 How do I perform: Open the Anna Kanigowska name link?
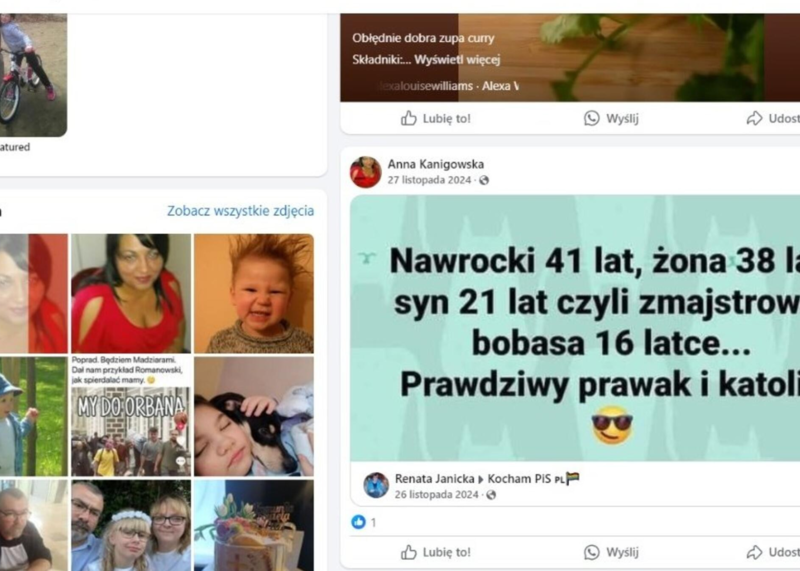tap(436, 164)
